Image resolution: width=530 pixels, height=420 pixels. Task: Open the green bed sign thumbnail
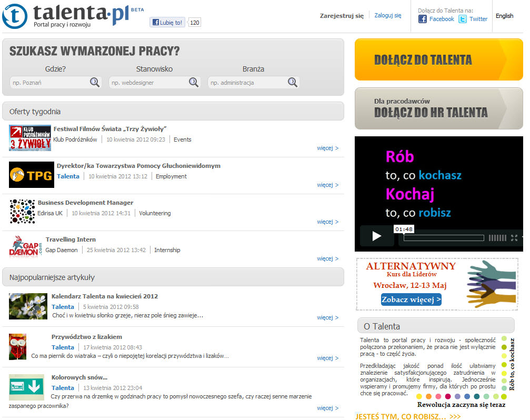[x=26, y=387]
